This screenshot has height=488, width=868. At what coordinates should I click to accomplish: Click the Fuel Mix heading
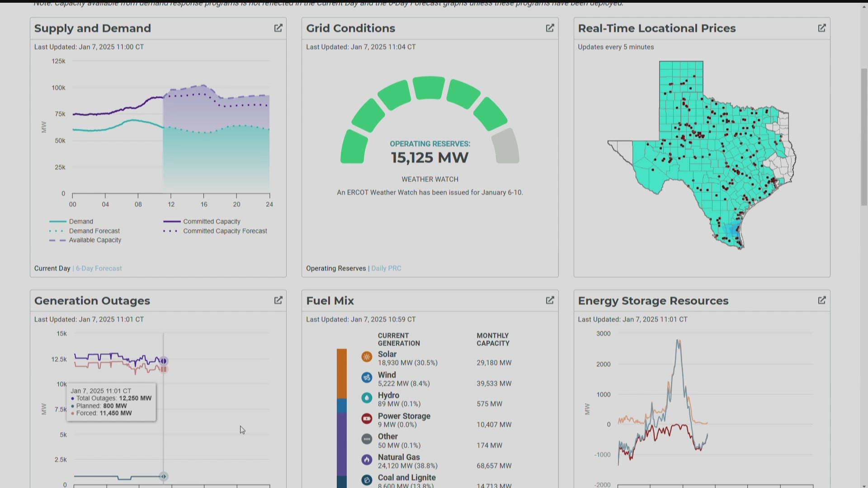[330, 301]
